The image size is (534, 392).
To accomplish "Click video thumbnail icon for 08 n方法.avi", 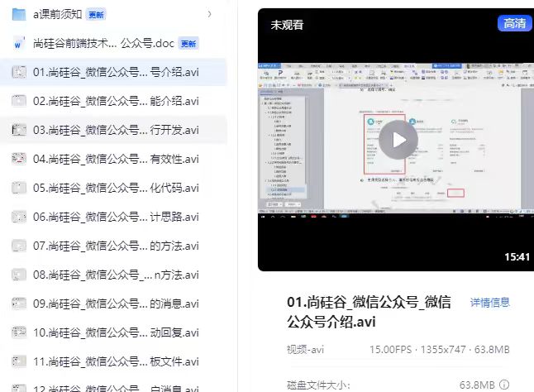I will click(x=19, y=275).
